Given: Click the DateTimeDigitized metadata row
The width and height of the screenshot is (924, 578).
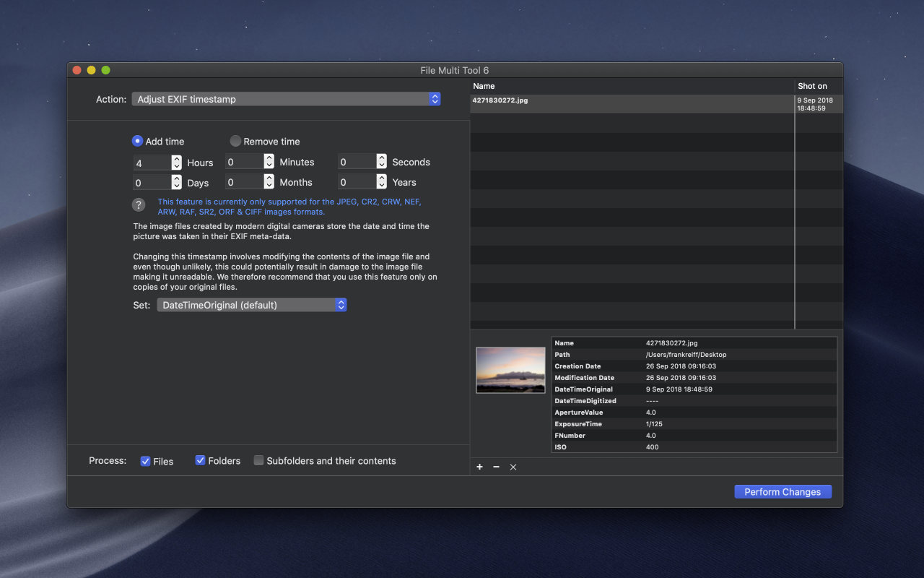Looking at the screenshot, I should pyautogui.click(x=694, y=401).
